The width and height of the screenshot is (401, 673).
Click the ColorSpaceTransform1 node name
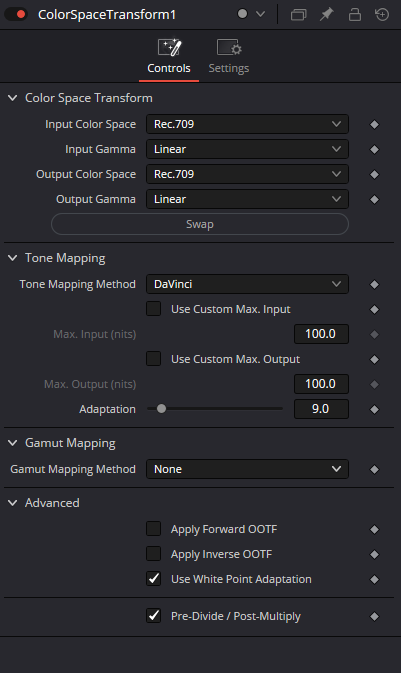pos(107,15)
